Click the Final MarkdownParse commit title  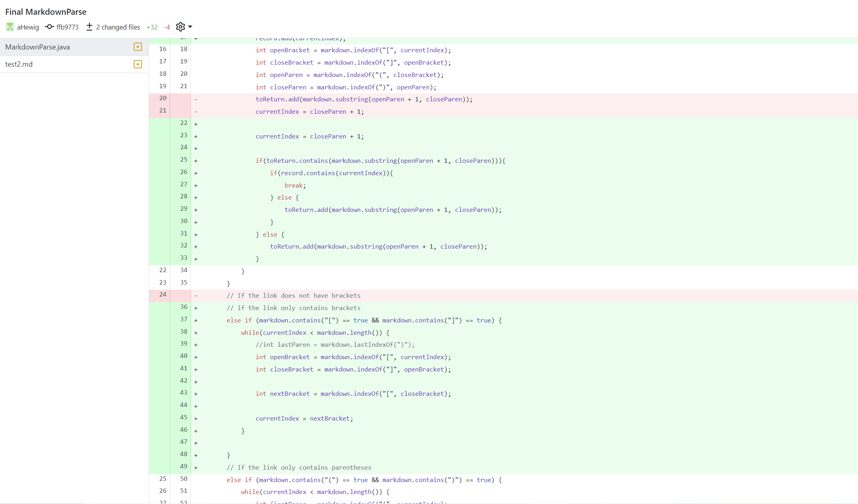(46, 12)
